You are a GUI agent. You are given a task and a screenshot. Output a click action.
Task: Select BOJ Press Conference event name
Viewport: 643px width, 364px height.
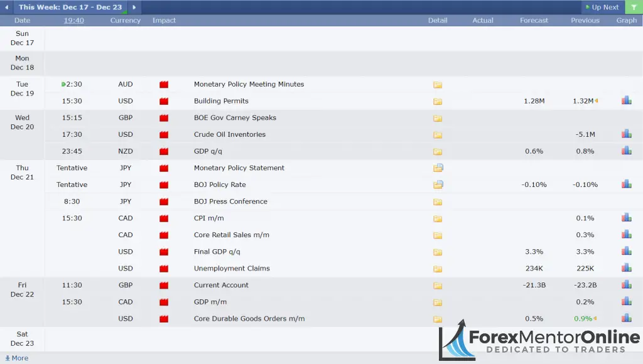pyautogui.click(x=230, y=201)
